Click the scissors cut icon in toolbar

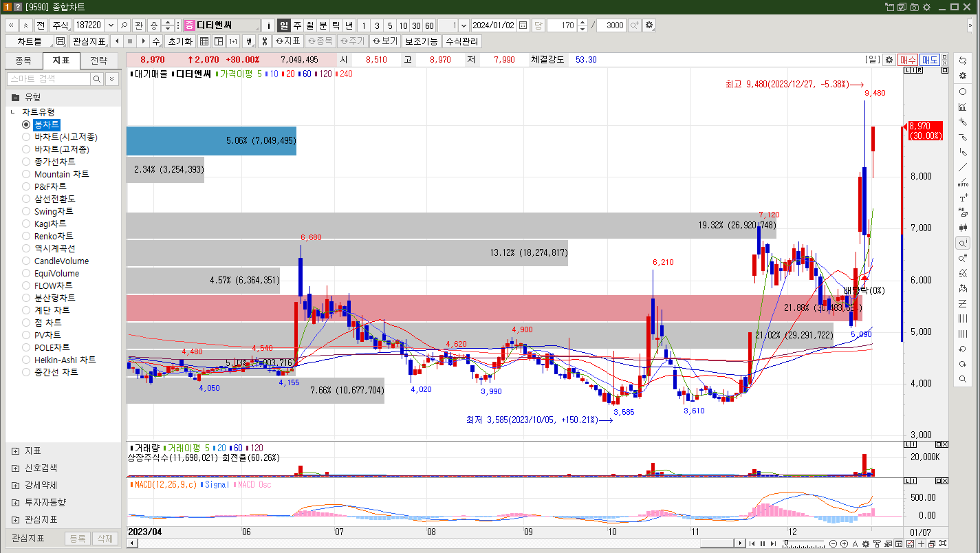pyautogui.click(x=263, y=41)
